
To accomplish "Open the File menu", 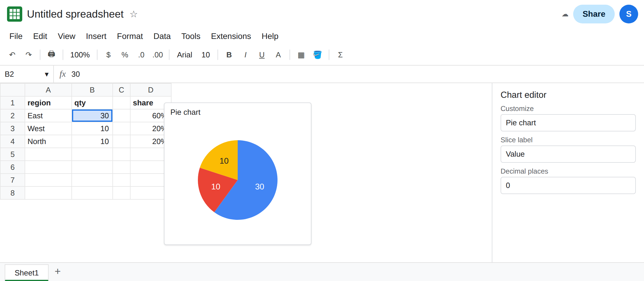I will (x=16, y=36).
